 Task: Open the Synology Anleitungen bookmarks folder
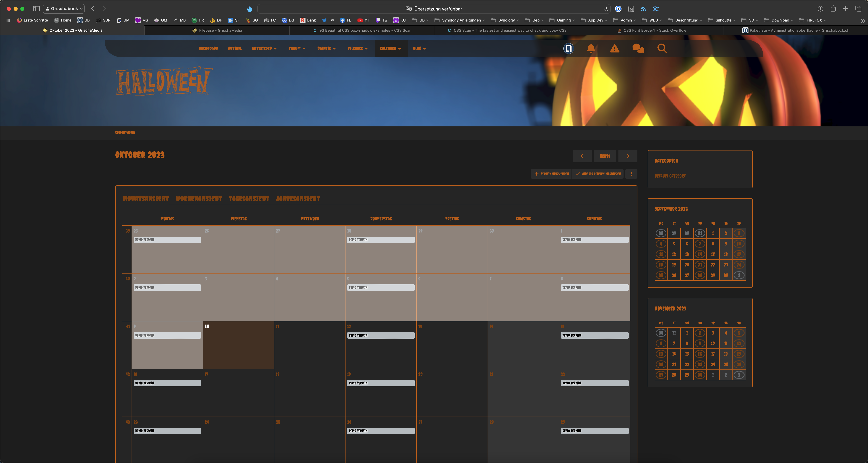coord(460,20)
